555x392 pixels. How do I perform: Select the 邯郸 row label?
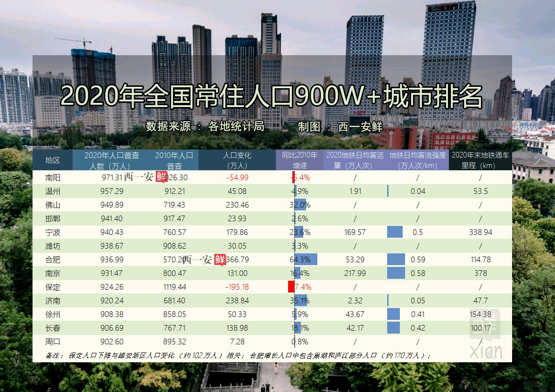point(53,218)
